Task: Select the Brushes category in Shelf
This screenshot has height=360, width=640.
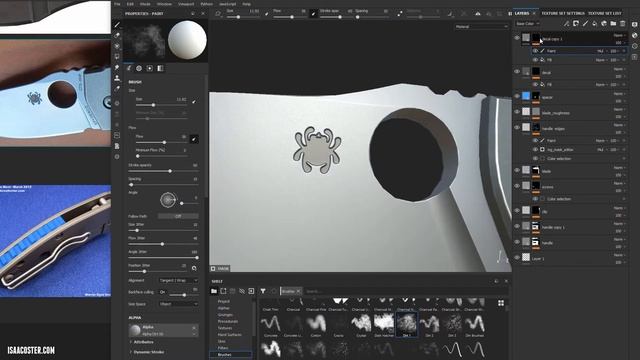Action: (224, 355)
